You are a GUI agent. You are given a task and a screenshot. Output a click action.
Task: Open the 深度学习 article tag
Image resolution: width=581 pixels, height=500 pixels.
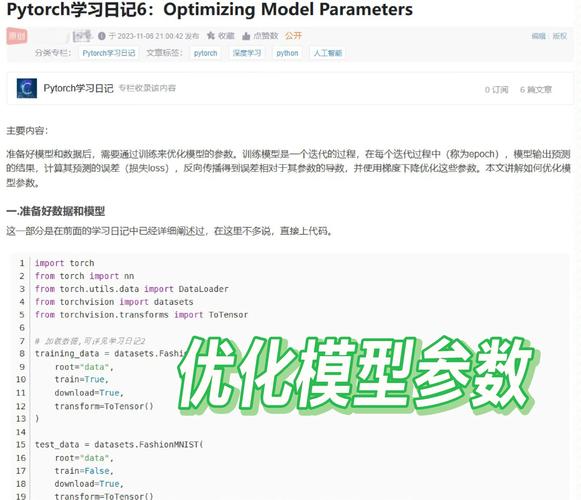pyautogui.click(x=247, y=53)
